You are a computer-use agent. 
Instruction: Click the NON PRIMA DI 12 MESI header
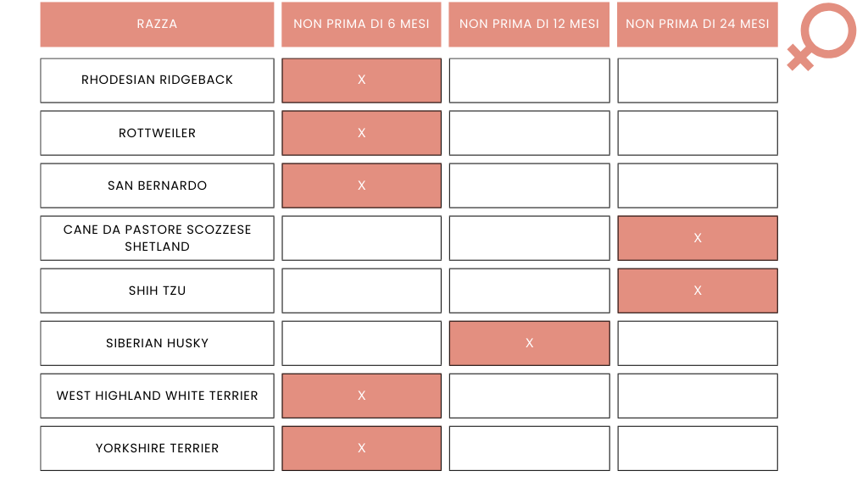529,25
